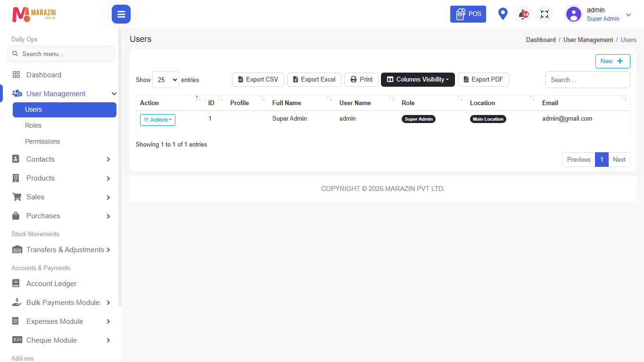Click the table Search field

[x=587, y=80]
